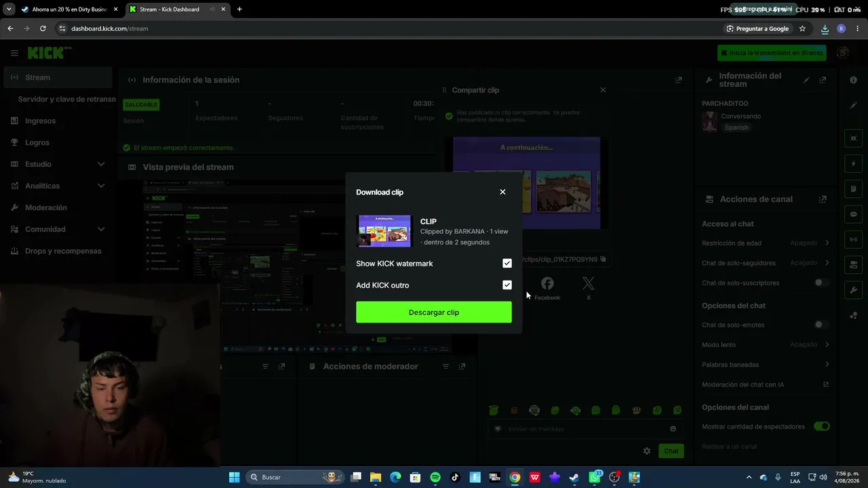Open Spotify from the taskbar
Viewport: 868px width, 488px height.
click(435, 477)
